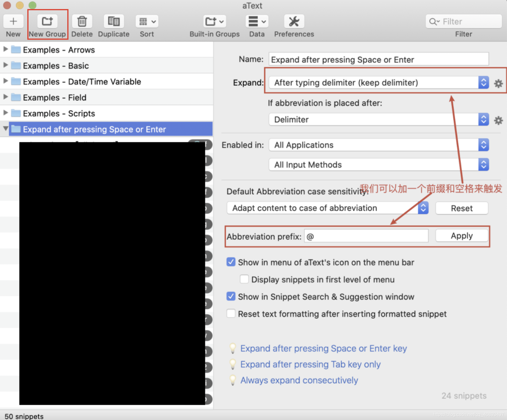Check Reset text formatting after inserting snippet

[231, 314]
